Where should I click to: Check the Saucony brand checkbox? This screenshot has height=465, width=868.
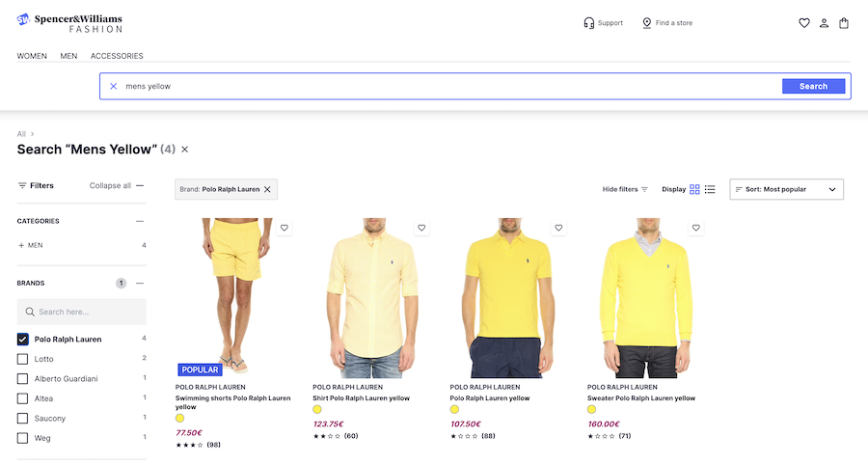click(23, 418)
